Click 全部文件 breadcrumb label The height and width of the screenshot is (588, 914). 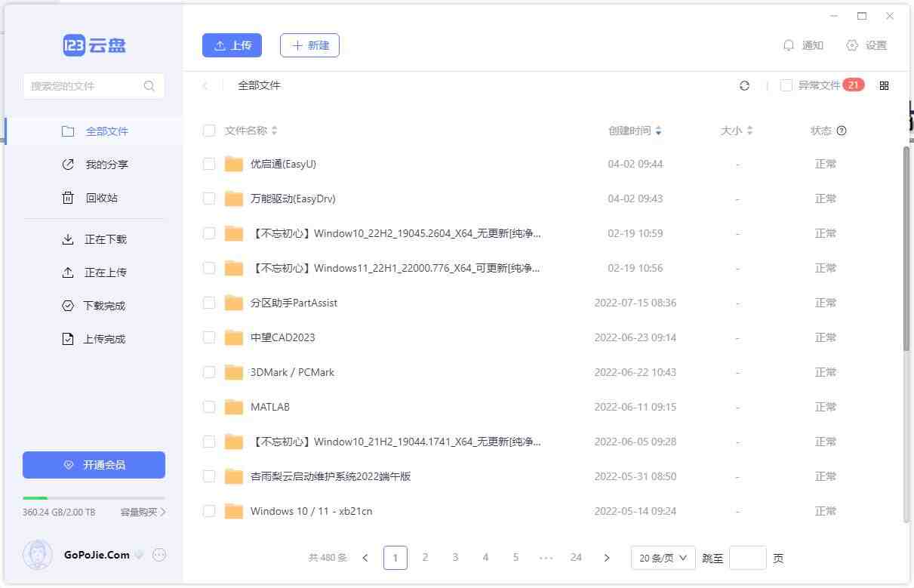(259, 85)
